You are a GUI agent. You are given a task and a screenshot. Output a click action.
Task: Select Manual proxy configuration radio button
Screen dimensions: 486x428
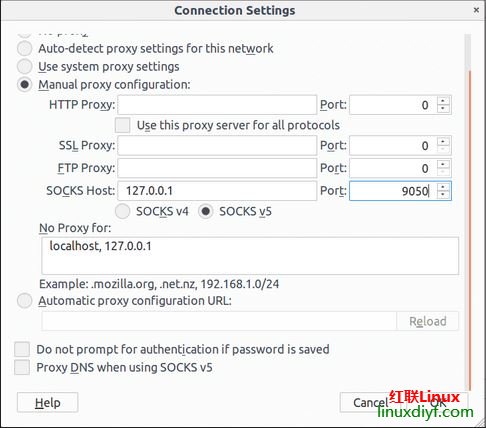pyautogui.click(x=25, y=85)
